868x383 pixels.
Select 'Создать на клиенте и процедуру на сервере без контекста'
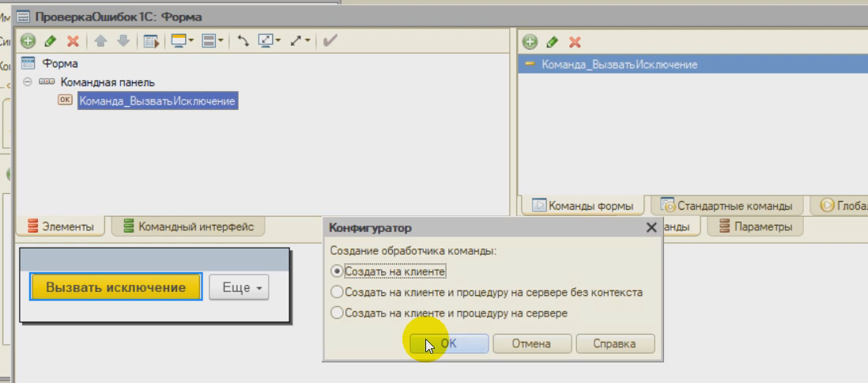(x=338, y=292)
